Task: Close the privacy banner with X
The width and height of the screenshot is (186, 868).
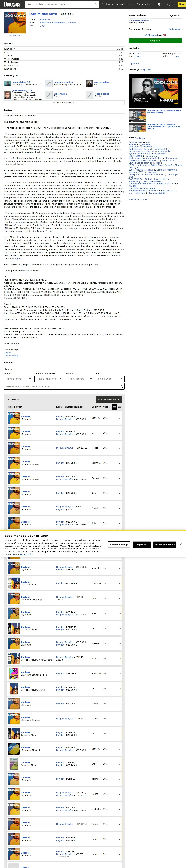Action: [181, 544]
